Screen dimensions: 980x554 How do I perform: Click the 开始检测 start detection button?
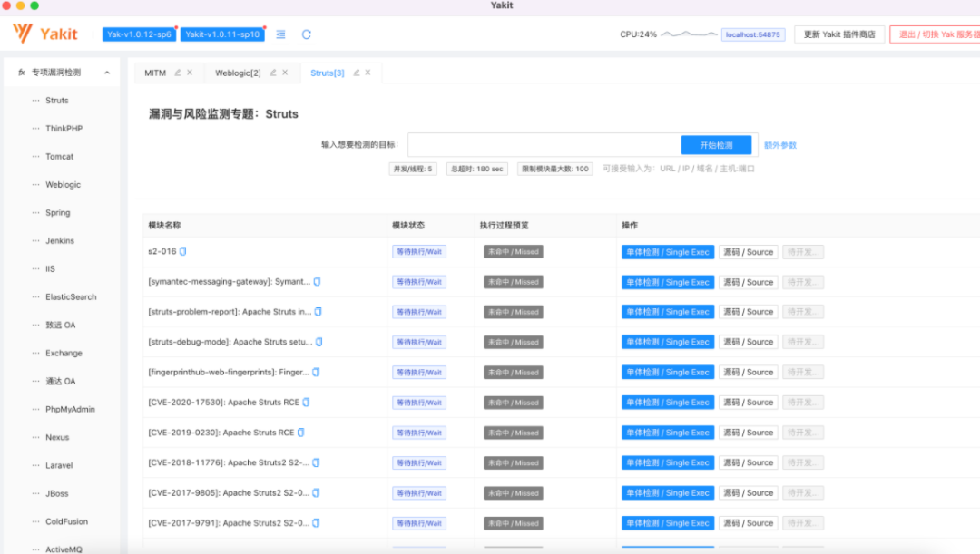716,145
